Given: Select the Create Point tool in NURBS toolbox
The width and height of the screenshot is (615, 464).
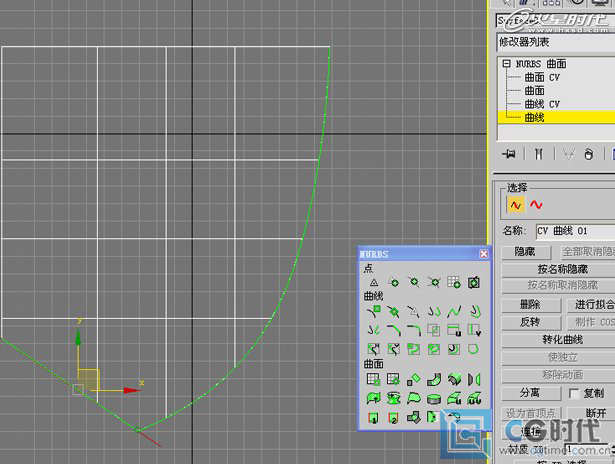Looking at the screenshot, I should 374,282.
